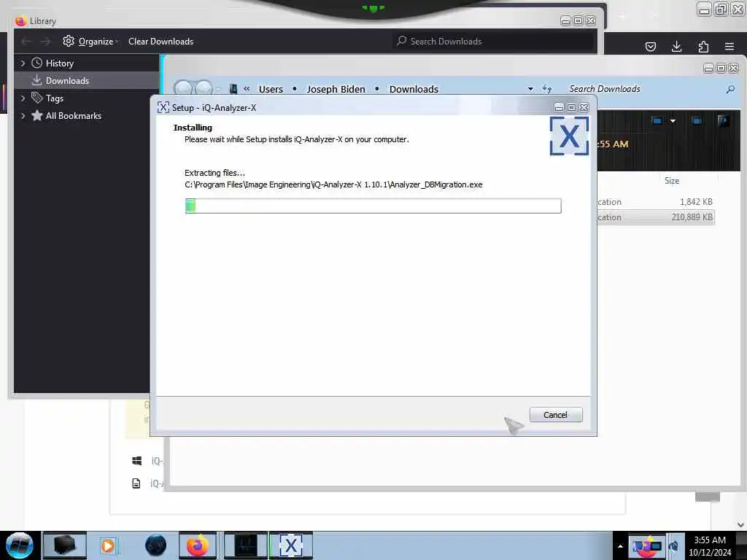The image size is (747, 560).
Task: Click Explorer change view icon
Action: pos(657,121)
